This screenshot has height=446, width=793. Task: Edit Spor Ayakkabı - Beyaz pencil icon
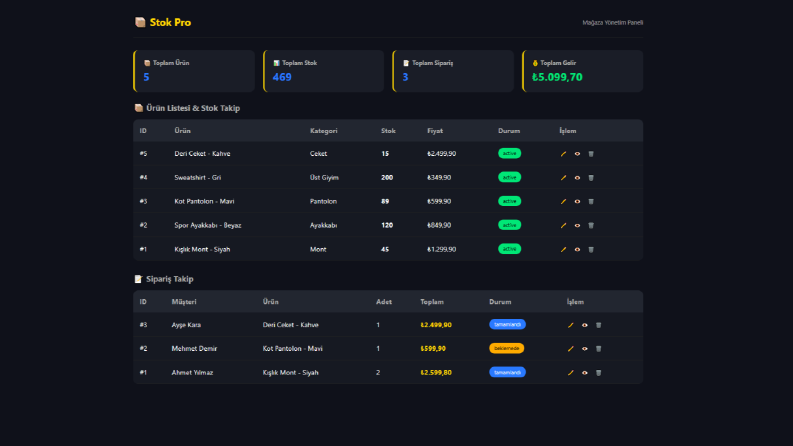tap(563, 226)
